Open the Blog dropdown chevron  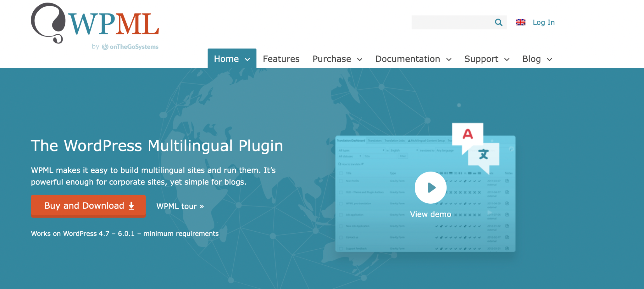[x=549, y=59]
